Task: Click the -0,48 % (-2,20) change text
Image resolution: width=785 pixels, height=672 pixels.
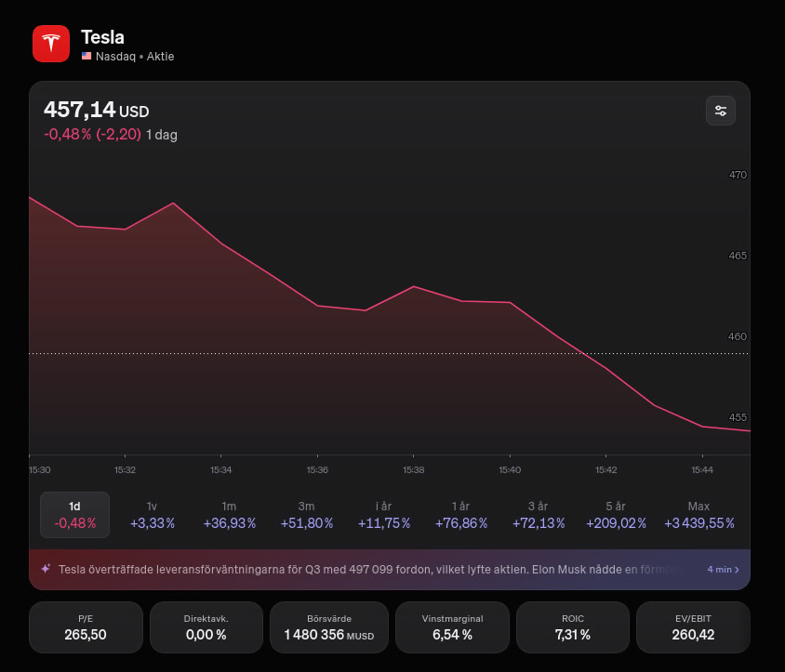Action: [x=93, y=134]
